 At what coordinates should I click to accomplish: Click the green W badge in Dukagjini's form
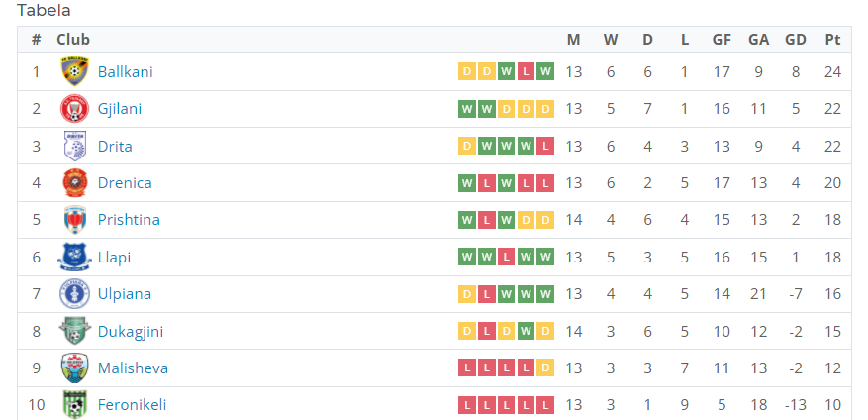tap(526, 331)
